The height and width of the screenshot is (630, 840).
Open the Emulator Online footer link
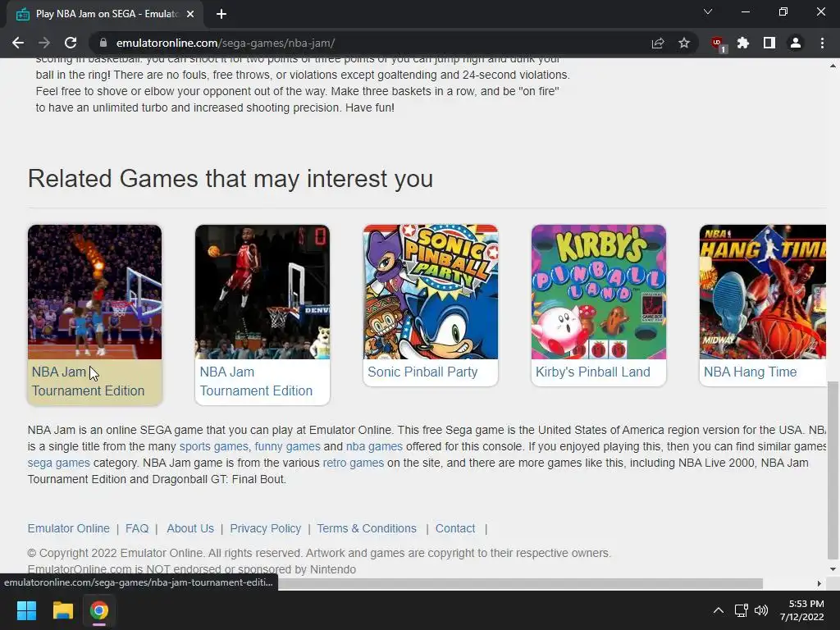tap(69, 528)
